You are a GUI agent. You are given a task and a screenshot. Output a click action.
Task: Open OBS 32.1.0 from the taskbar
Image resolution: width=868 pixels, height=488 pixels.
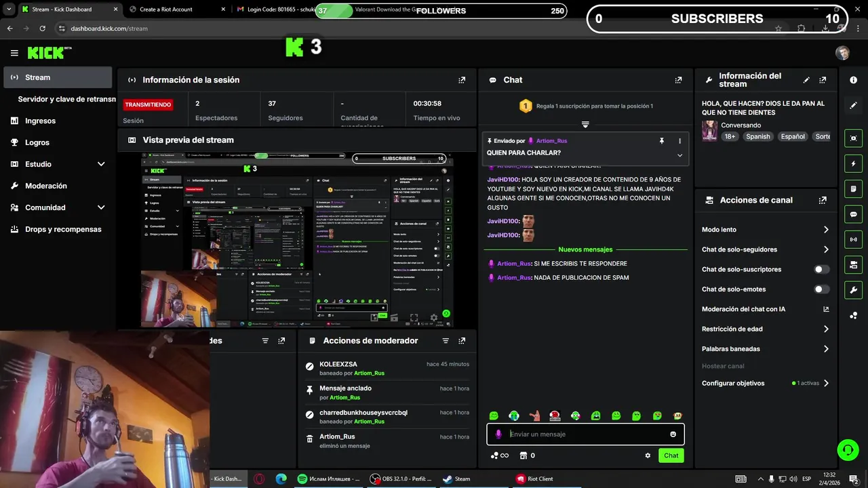pos(400,479)
